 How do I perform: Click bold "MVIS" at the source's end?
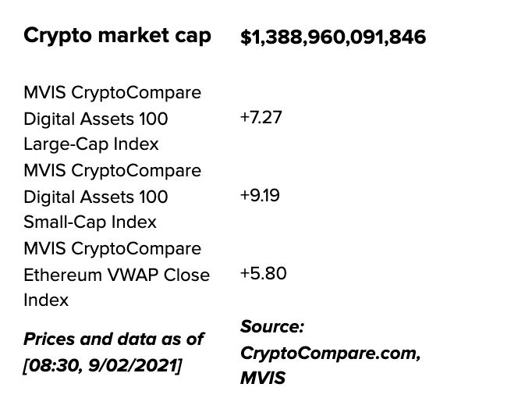tap(263, 378)
